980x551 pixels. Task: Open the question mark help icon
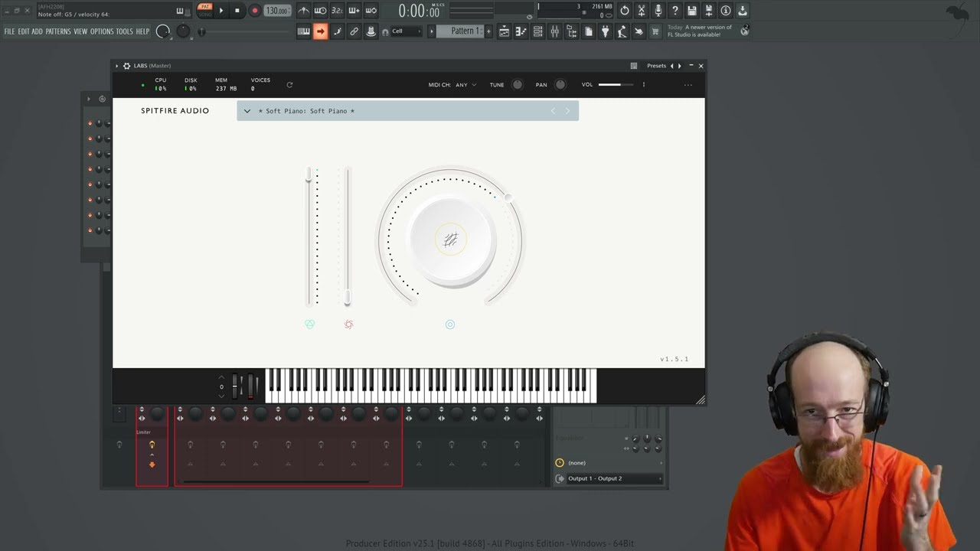click(675, 11)
